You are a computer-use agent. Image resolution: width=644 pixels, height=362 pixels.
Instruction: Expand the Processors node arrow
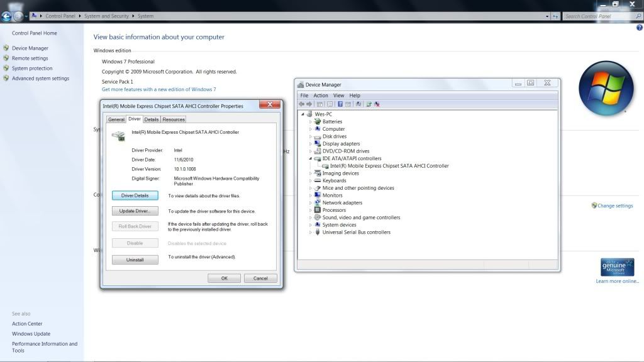point(311,210)
